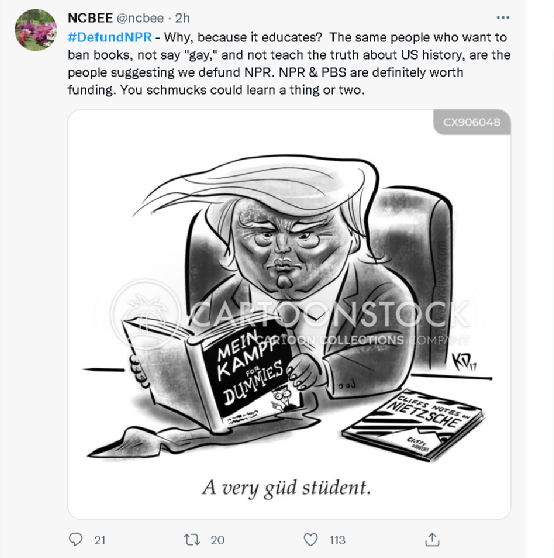The image size is (554, 558).
Task: Click the Cliffs Notes on Nietzsche booklet
Action: point(413,425)
